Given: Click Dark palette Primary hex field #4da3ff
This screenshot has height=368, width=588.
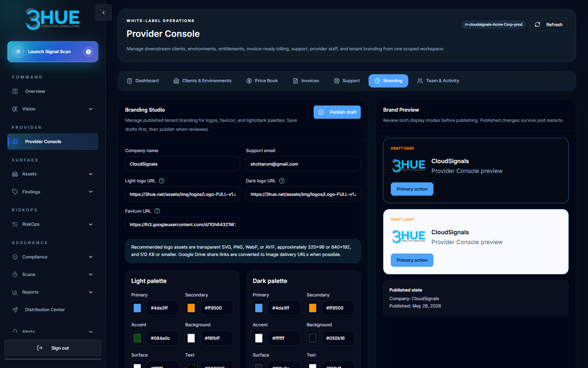Looking at the screenshot, I should pyautogui.click(x=284, y=308).
